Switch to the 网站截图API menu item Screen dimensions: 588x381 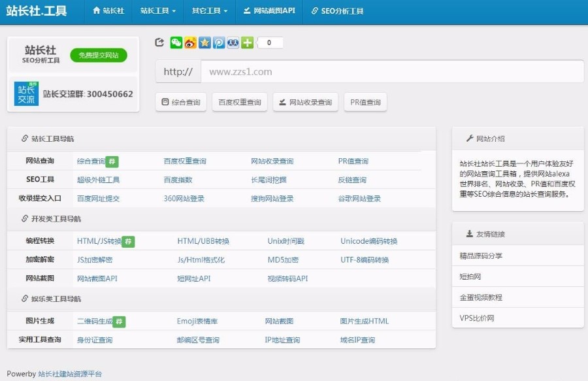click(x=269, y=11)
